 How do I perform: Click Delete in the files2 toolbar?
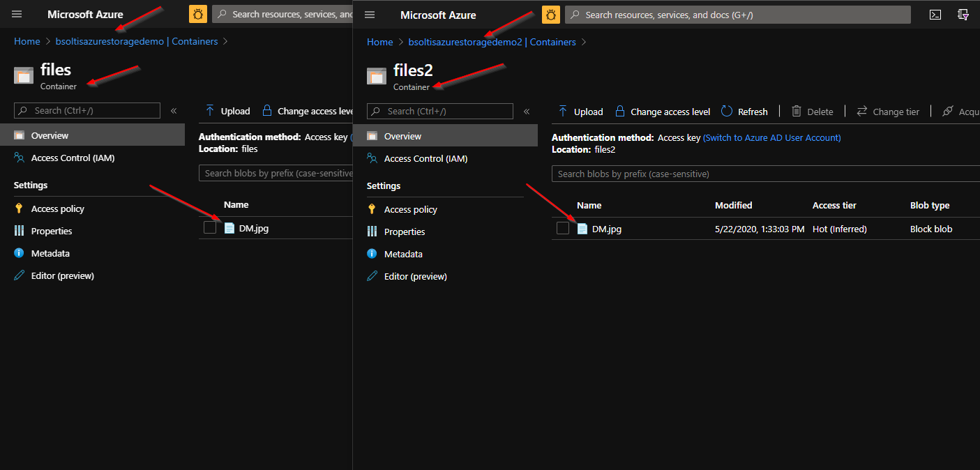812,112
